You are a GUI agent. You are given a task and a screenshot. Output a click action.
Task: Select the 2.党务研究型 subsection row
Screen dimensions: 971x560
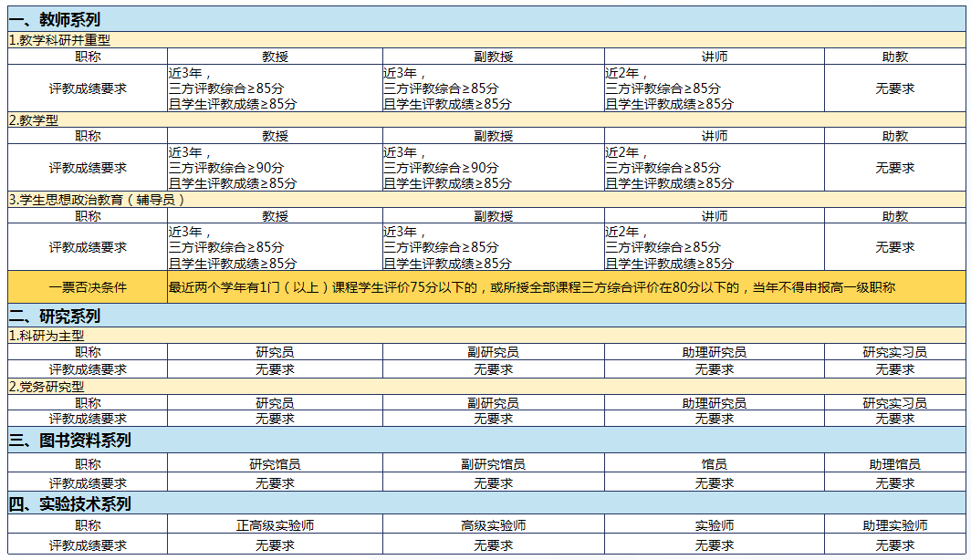[x=46, y=387]
